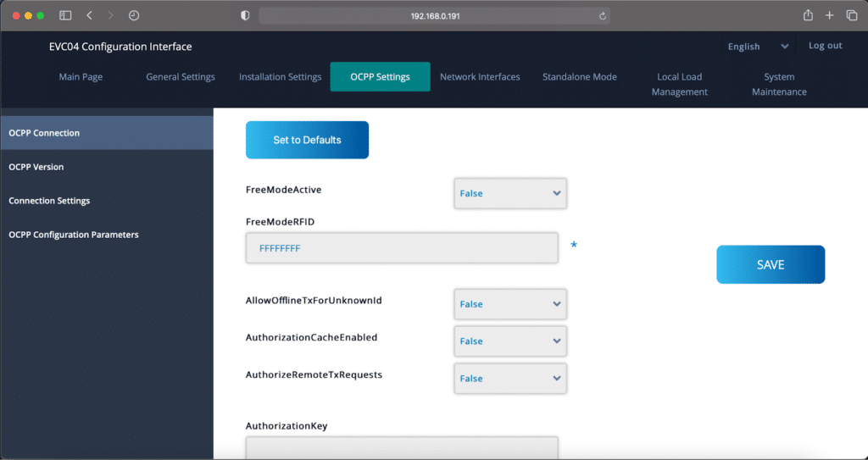Click the browser forward arrow
Screen dimensions: 868x460
[110, 15]
